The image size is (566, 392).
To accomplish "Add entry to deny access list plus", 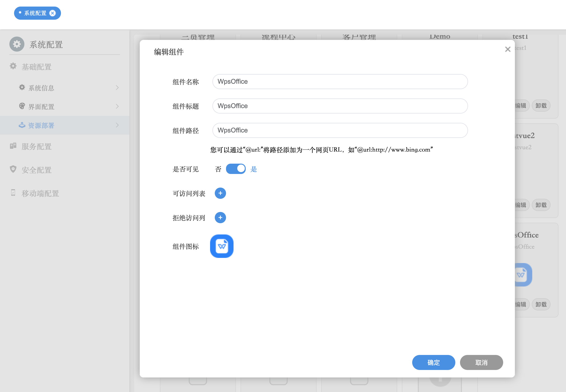I will click(220, 218).
